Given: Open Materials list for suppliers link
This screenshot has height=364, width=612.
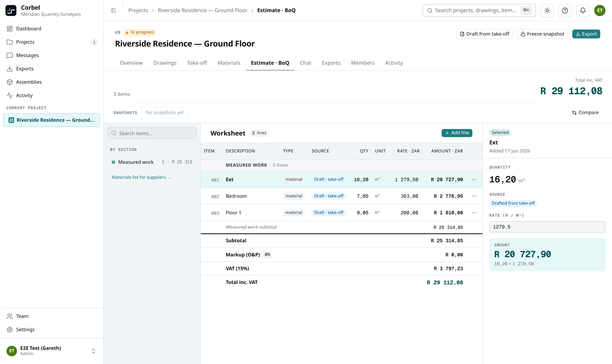Looking at the screenshot, I should click(141, 177).
